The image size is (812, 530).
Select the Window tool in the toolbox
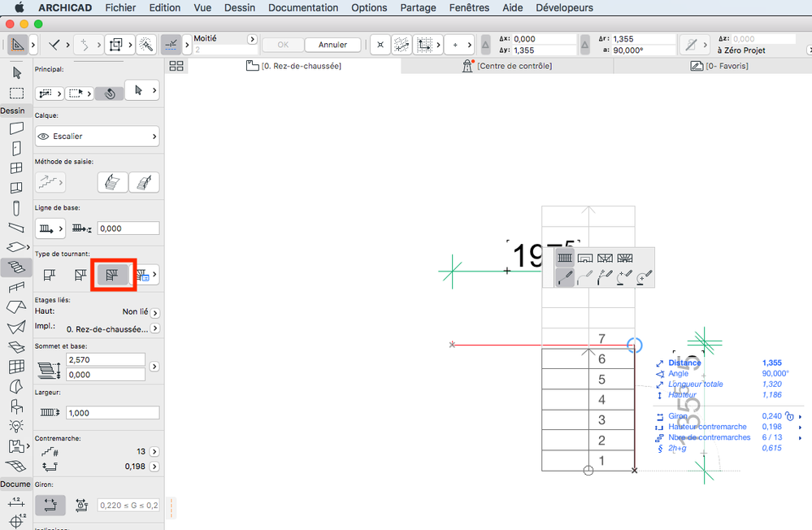click(16, 168)
